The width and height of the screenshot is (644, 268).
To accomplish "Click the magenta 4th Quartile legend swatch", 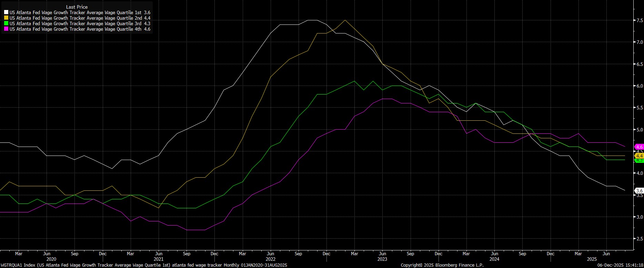I will [x=6, y=29].
